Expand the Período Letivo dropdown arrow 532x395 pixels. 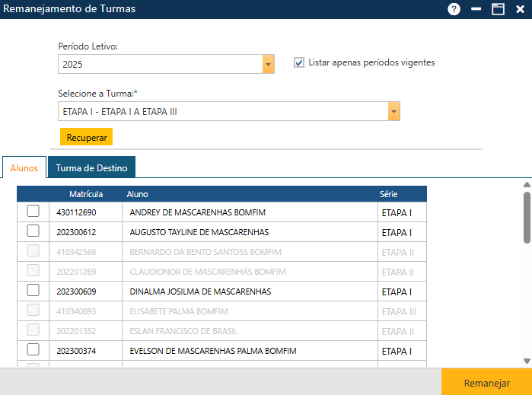coord(268,65)
